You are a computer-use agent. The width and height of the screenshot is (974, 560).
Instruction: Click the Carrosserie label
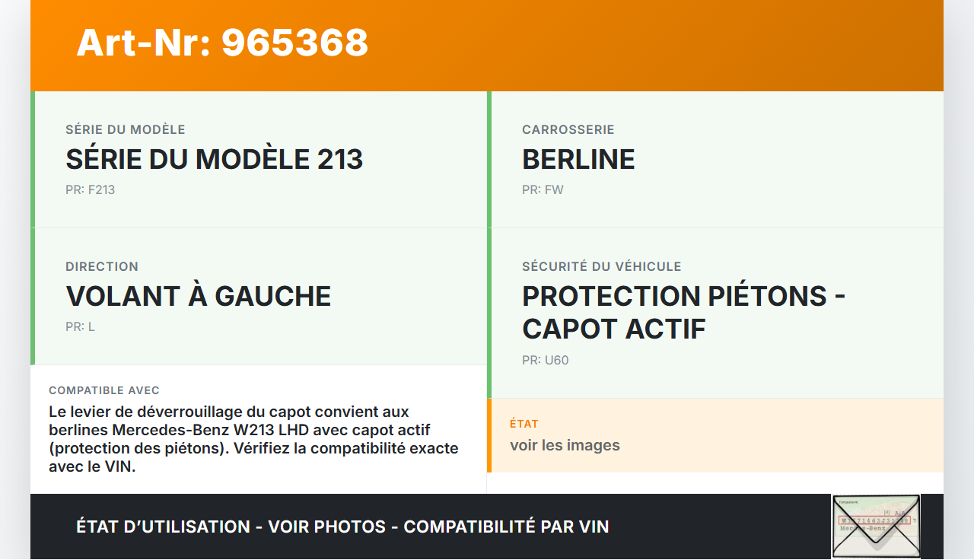(568, 129)
